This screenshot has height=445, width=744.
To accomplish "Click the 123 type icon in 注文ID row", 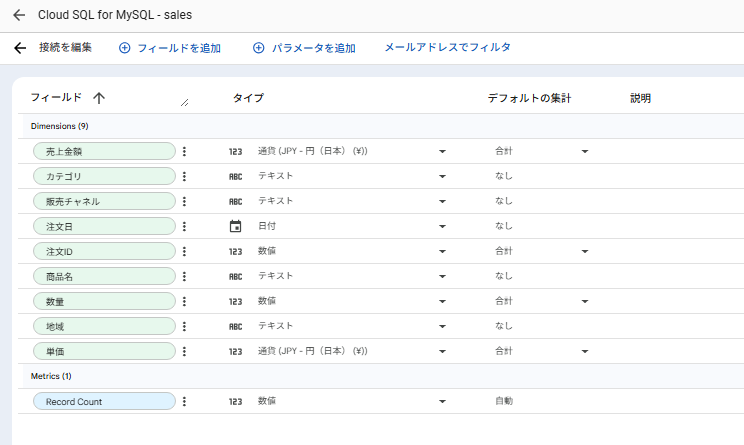I will [235, 251].
